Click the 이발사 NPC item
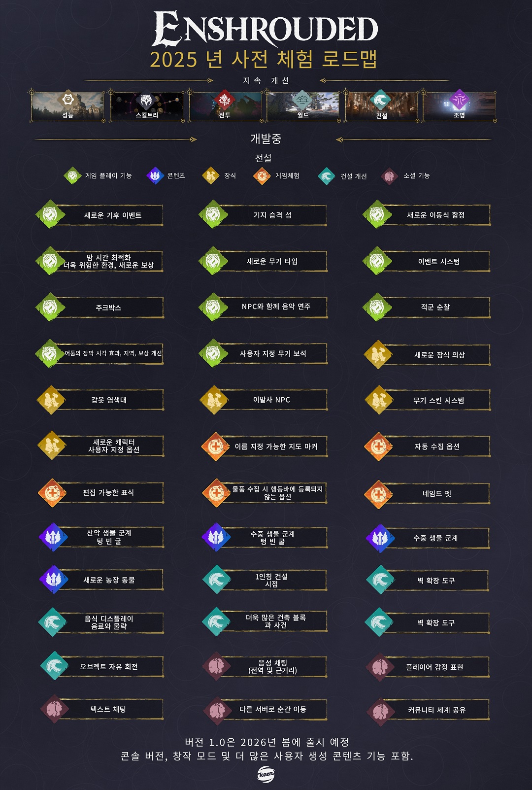The height and width of the screenshot is (790, 532). tap(264, 400)
